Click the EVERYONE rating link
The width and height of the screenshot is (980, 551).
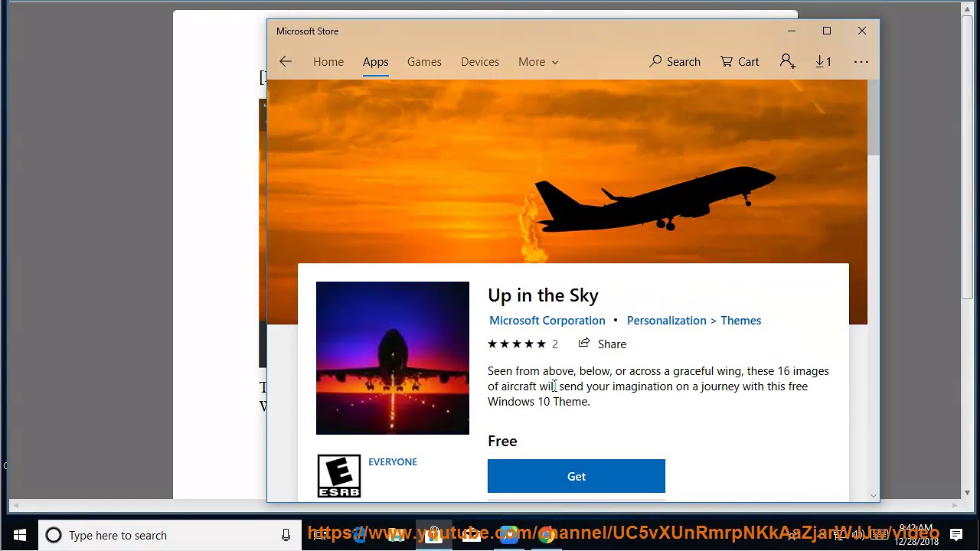point(393,462)
